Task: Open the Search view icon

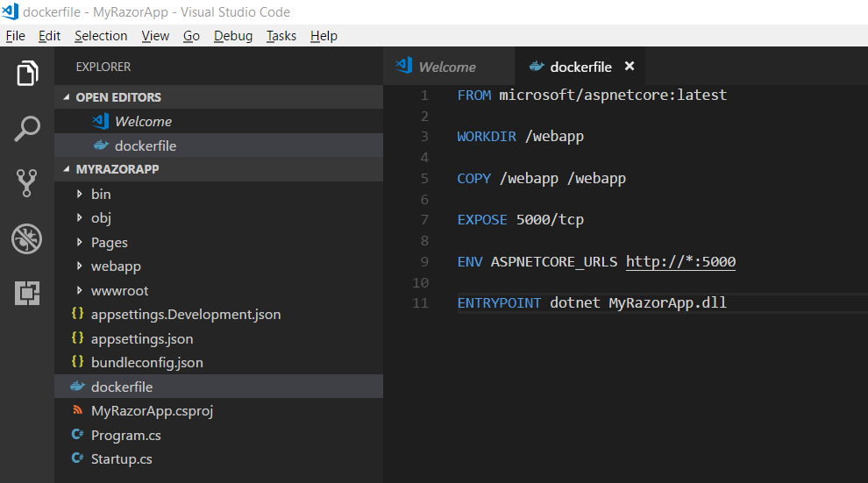Action: pyautogui.click(x=27, y=128)
